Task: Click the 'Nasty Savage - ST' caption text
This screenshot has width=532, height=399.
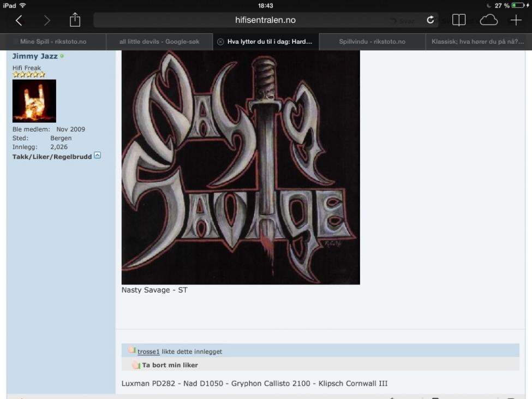Action: click(154, 290)
